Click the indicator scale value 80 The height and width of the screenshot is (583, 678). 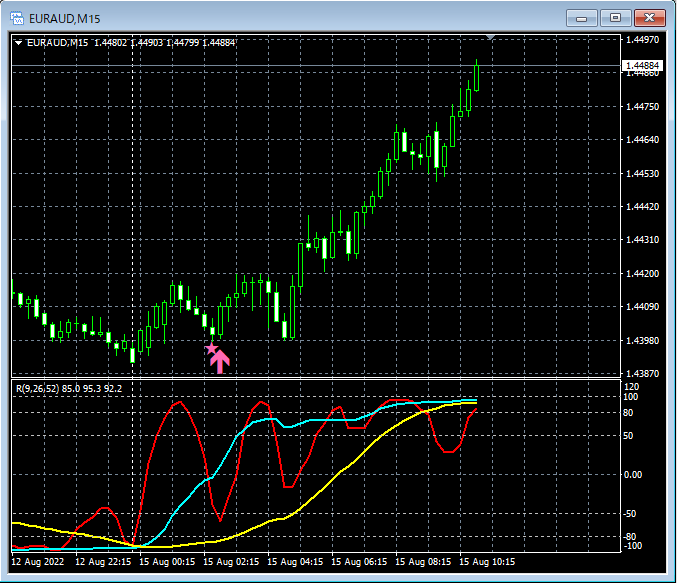(628, 413)
